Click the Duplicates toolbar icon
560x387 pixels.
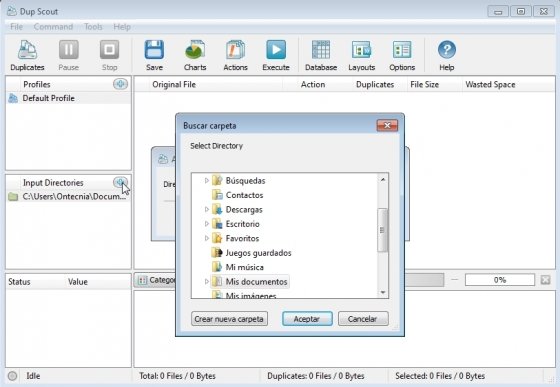27,50
